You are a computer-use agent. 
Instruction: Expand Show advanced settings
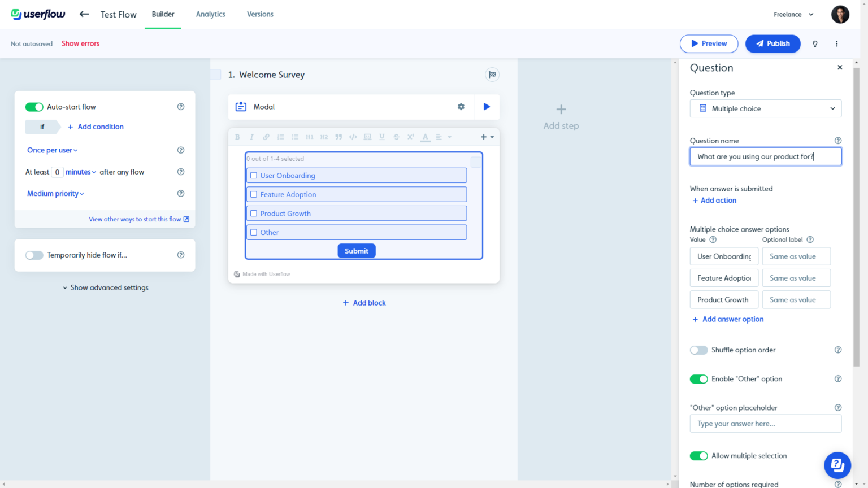[105, 287]
